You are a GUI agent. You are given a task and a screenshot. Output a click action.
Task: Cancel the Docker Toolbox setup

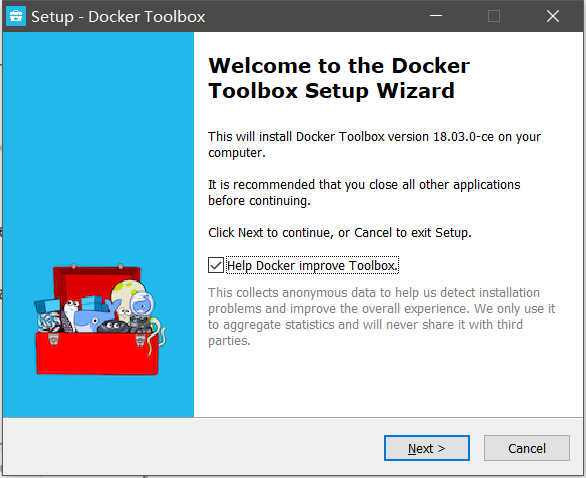coord(527,448)
